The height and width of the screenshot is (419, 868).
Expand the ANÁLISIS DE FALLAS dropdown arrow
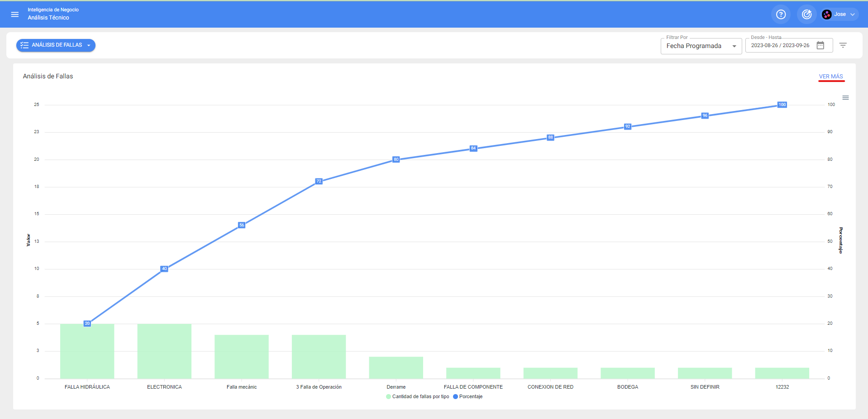[x=89, y=45]
